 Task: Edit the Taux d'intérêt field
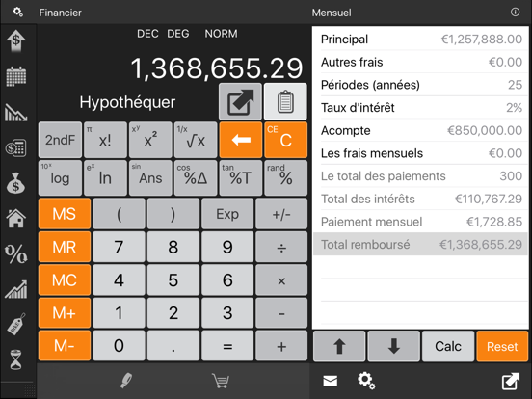[x=421, y=108]
